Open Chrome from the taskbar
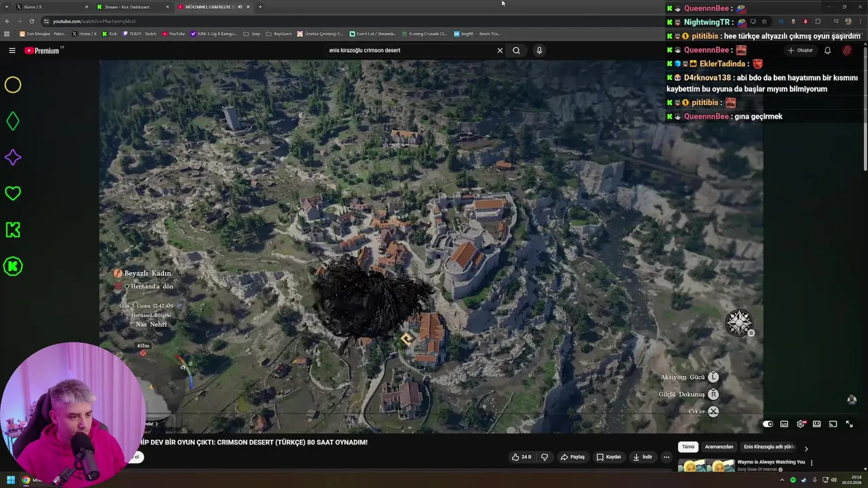The image size is (868, 488). click(x=26, y=480)
